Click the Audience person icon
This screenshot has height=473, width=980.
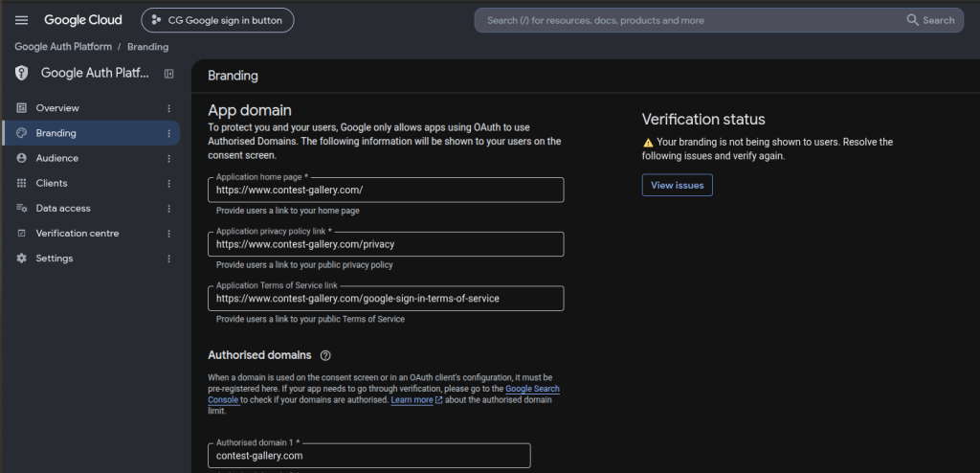point(22,158)
